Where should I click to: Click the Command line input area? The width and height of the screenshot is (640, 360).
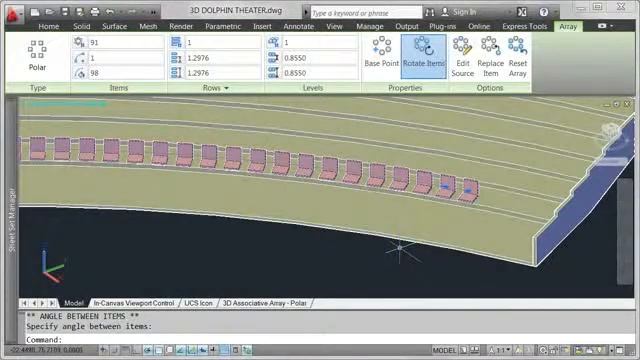(x=330, y=339)
